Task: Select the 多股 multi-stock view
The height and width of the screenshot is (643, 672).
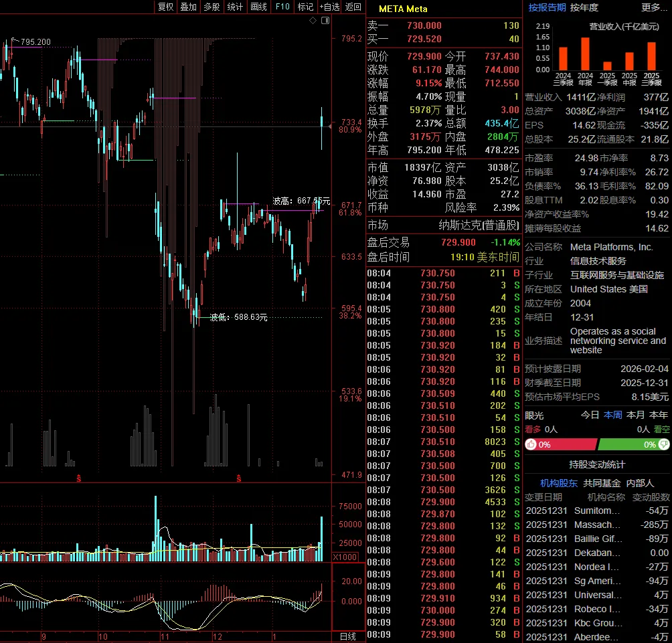Action: click(x=212, y=7)
